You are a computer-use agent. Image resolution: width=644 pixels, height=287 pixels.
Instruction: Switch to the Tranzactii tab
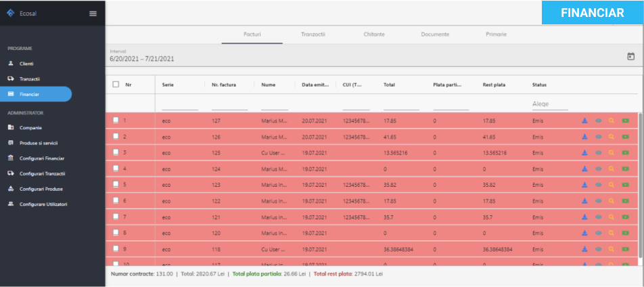pyautogui.click(x=313, y=34)
